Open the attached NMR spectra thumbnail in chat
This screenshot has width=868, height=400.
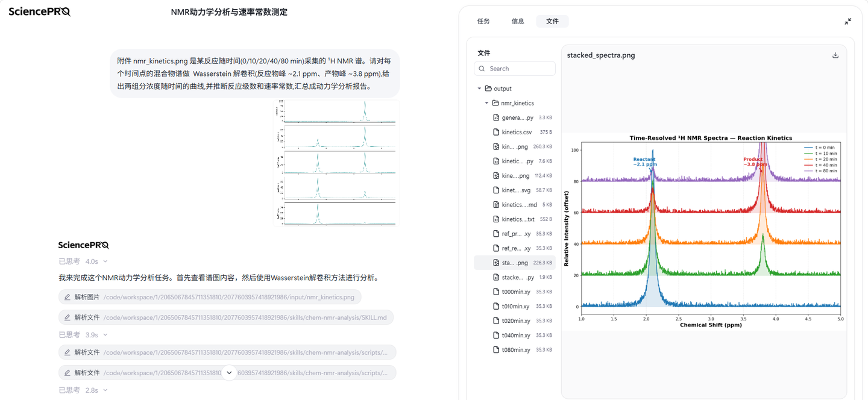[336, 163]
